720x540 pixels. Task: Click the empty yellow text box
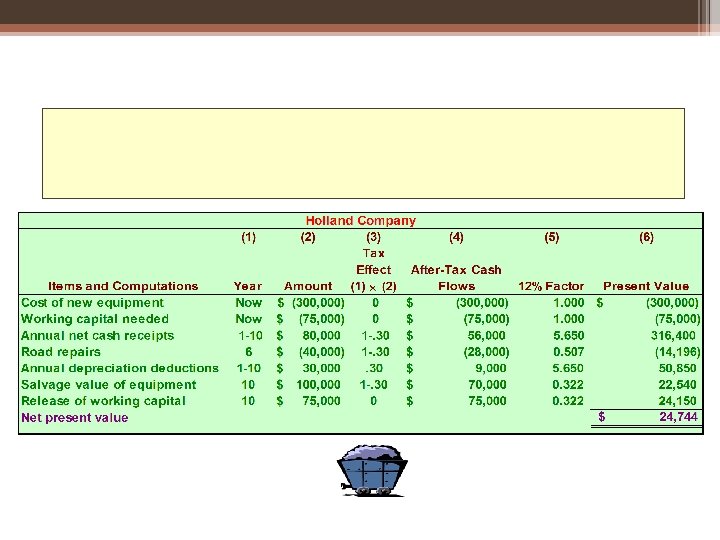point(363,153)
